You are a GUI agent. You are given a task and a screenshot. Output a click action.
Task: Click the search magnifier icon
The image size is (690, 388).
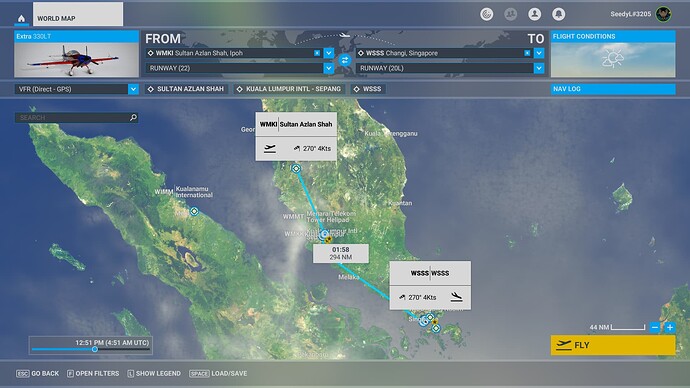(x=133, y=117)
